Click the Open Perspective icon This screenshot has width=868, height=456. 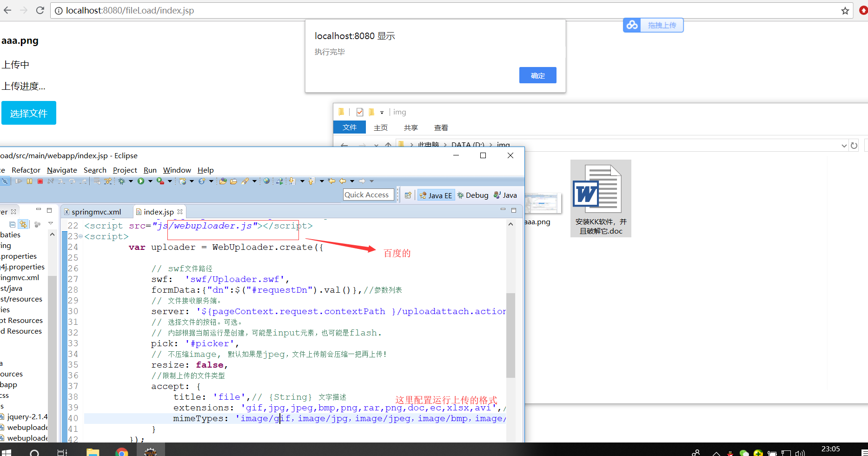408,195
